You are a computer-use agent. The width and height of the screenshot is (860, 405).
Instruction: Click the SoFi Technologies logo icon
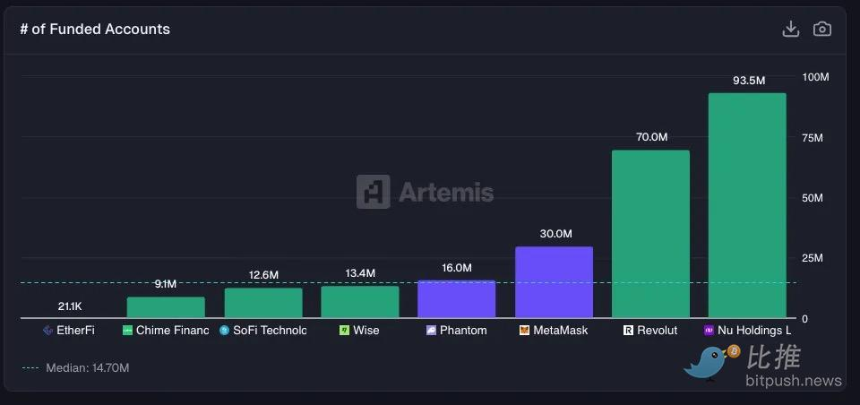point(225,330)
